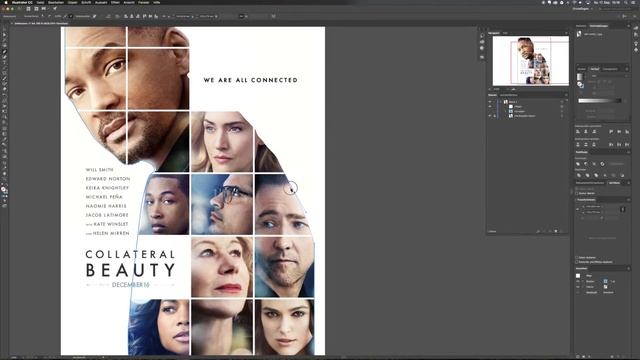Click the Pathfinder Expand button
Screen dimensions: 640x360
point(616,164)
